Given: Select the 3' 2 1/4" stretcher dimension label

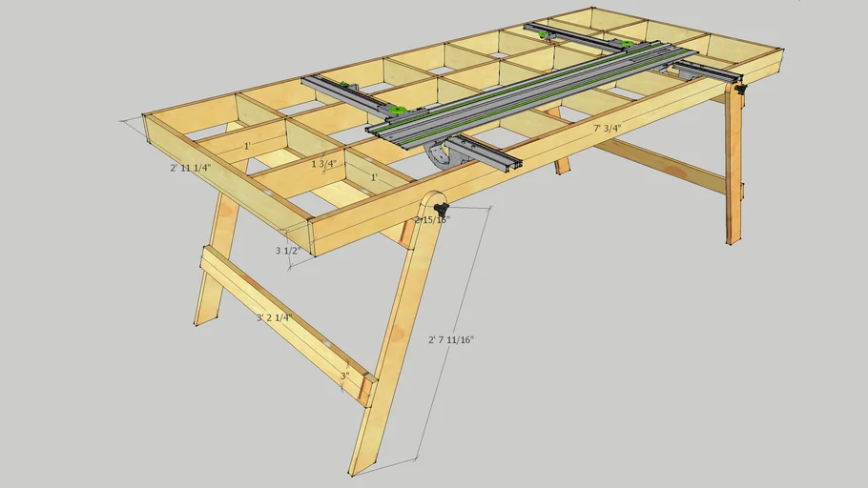Looking at the screenshot, I should (x=273, y=317).
